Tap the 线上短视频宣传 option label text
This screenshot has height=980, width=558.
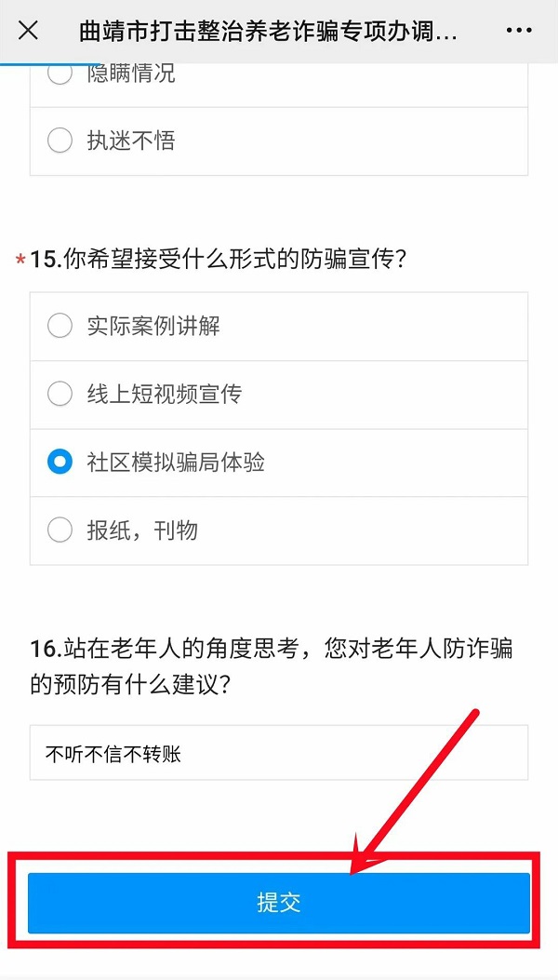(164, 394)
